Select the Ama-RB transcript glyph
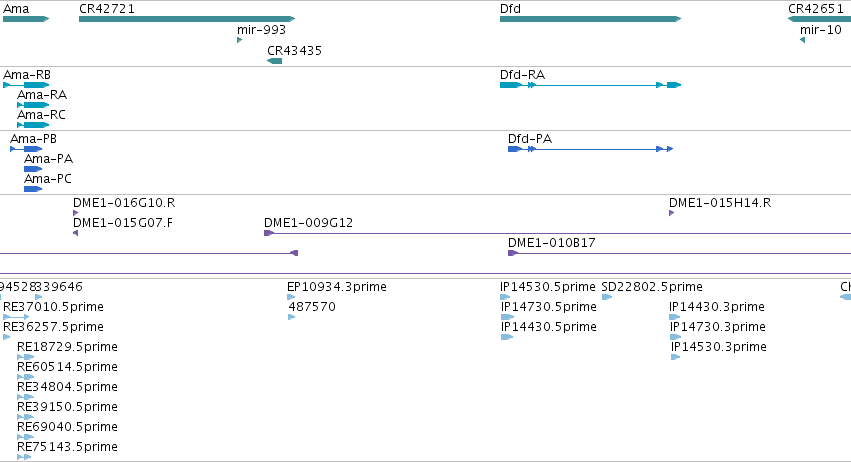The image size is (851, 462). (26, 85)
